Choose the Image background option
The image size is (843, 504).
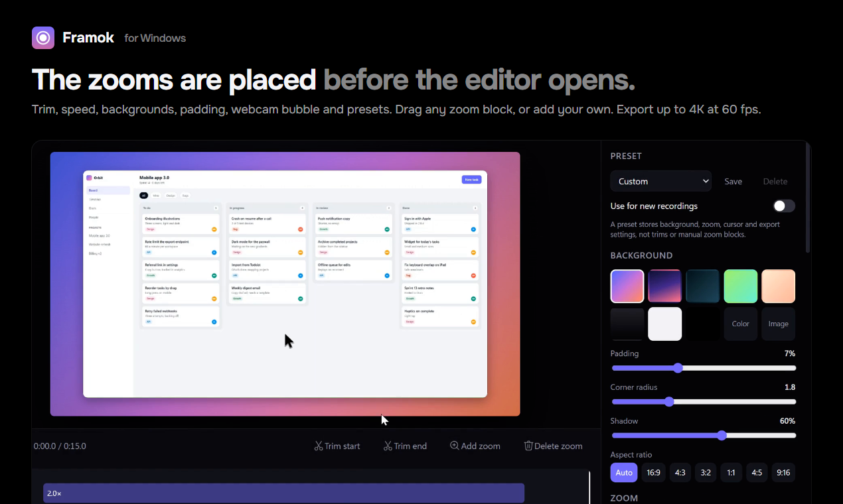(x=778, y=324)
